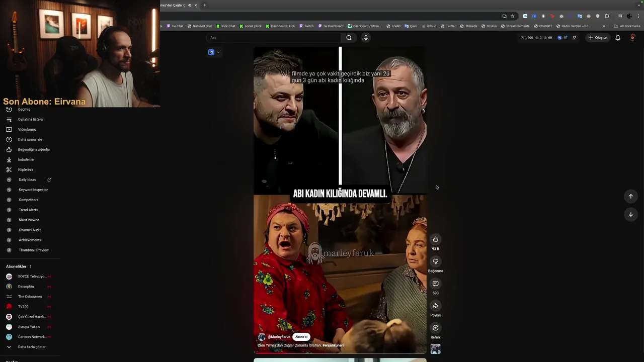Open the Radio Garden bookmark
Image resolution: width=644 pixels, height=362 pixels.
573,26
